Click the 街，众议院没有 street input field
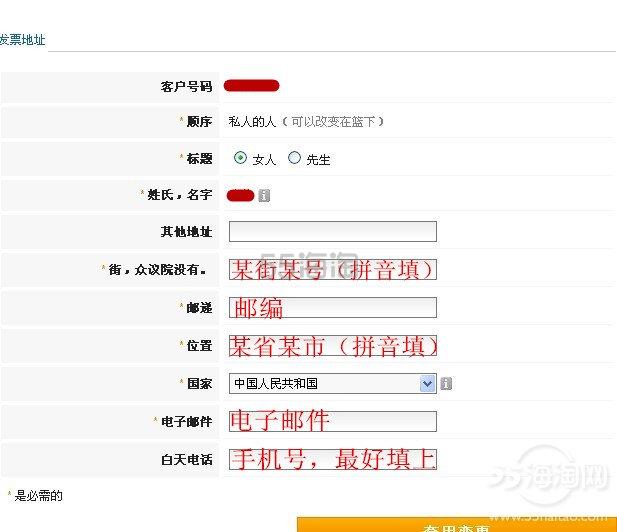 (x=333, y=270)
